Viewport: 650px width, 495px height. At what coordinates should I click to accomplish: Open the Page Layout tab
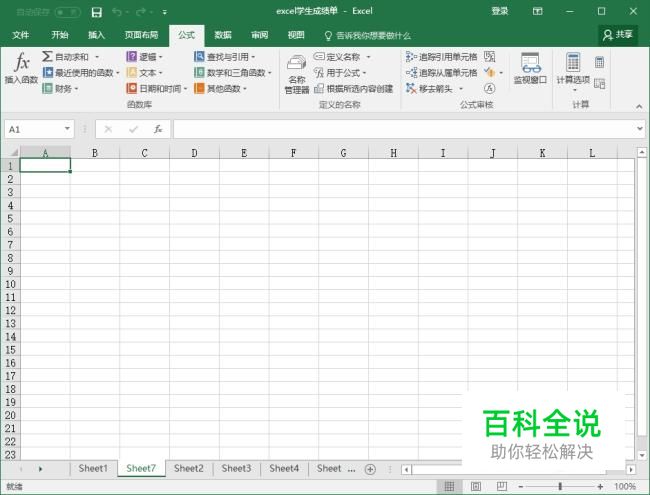(x=141, y=35)
